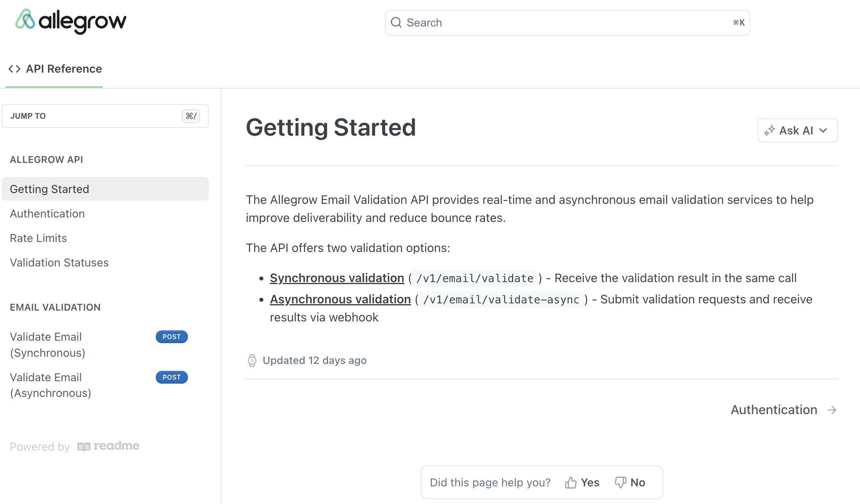Click the sparkle icon on Ask AI
Screen dimensions: 860x504
769,130
